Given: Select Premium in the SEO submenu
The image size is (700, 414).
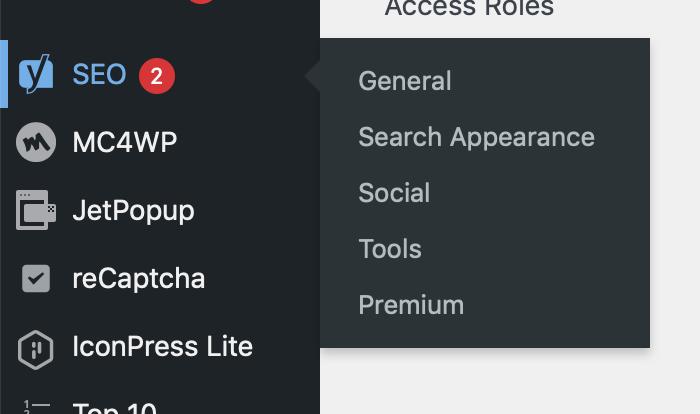Looking at the screenshot, I should click(x=411, y=305).
